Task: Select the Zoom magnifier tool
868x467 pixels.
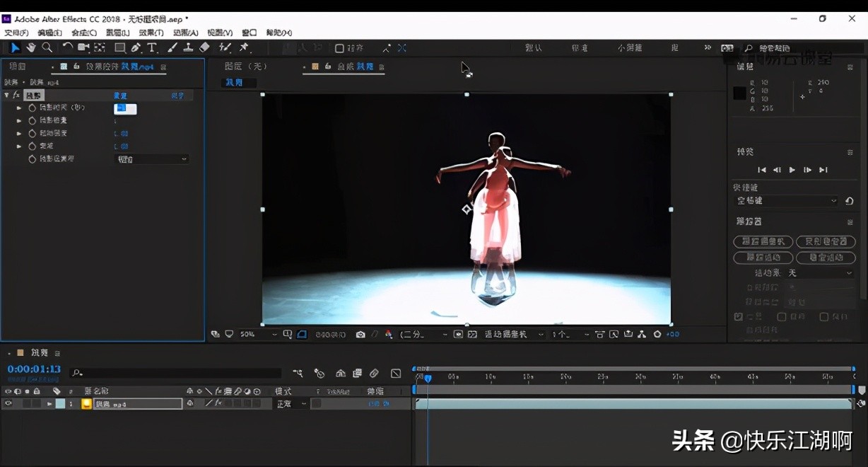Action: pos(47,47)
